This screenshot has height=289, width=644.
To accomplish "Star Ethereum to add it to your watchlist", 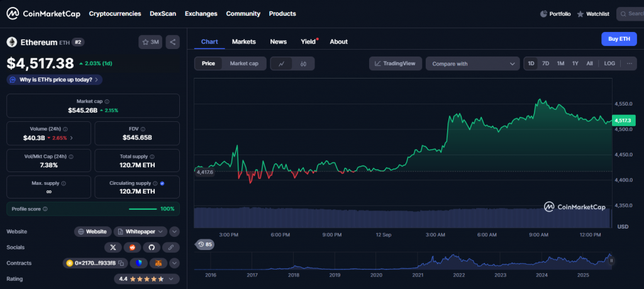I will point(150,42).
